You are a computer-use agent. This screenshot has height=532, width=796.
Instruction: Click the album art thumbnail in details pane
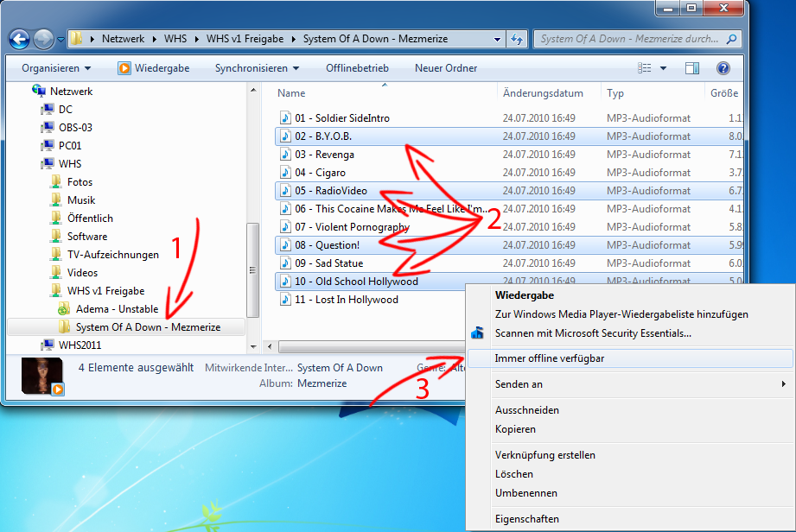(42, 376)
